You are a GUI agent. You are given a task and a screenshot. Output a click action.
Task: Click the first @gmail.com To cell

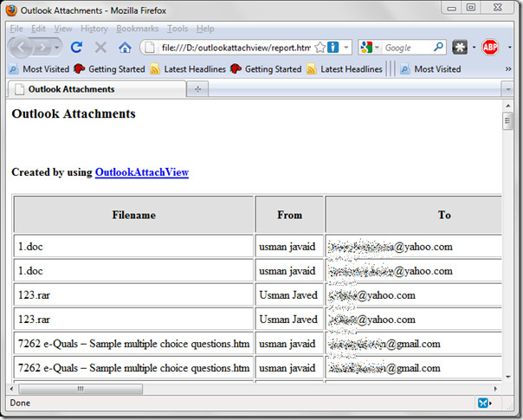(x=414, y=344)
